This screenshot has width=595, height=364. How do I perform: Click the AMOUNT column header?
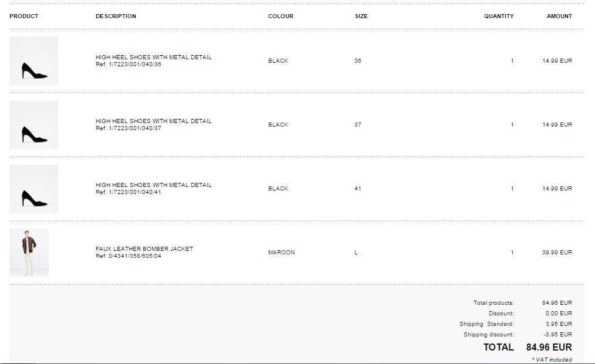pos(559,16)
